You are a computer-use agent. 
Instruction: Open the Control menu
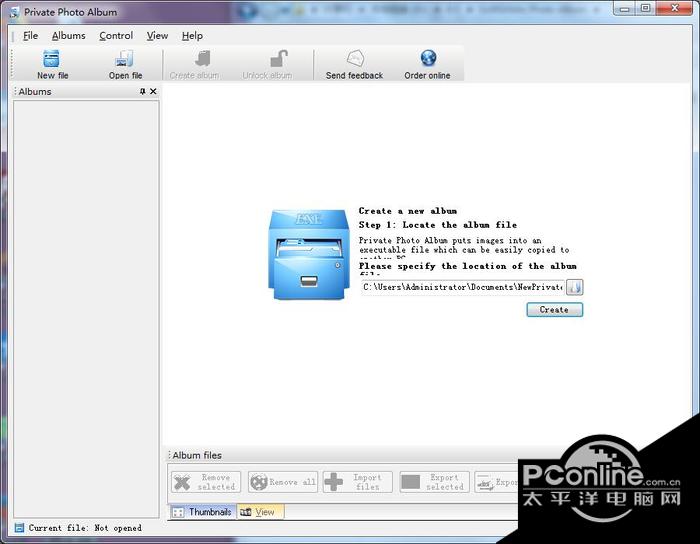tap(116, 36)
